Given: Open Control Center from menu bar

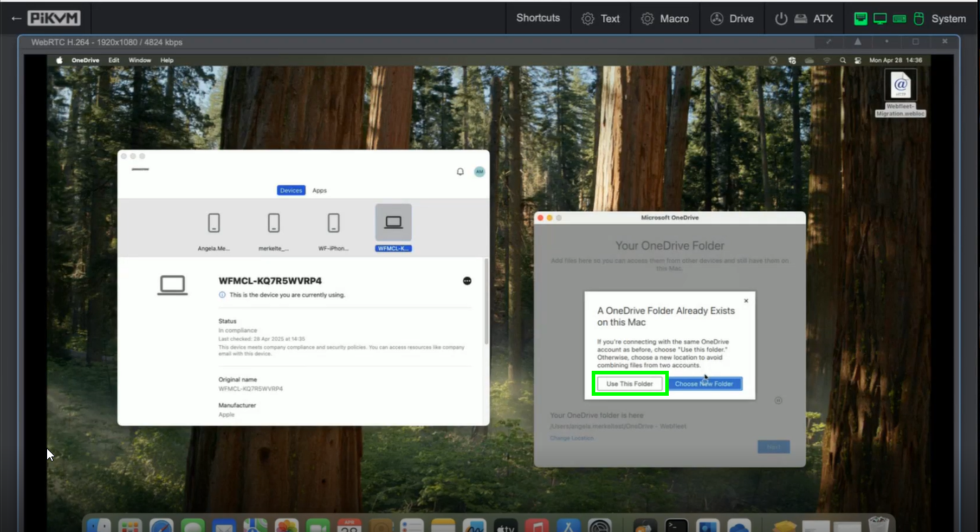Looking at the screenshot, I should point(858,61).
